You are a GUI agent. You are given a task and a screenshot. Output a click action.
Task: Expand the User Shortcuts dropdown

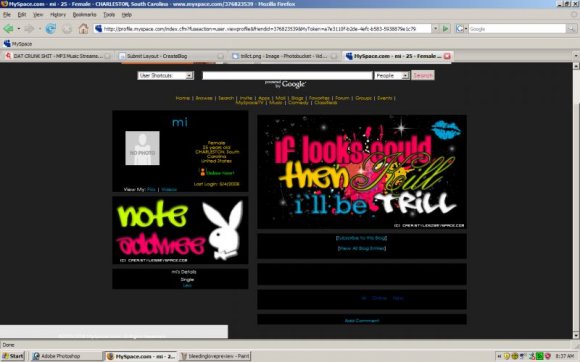(165, 75)
